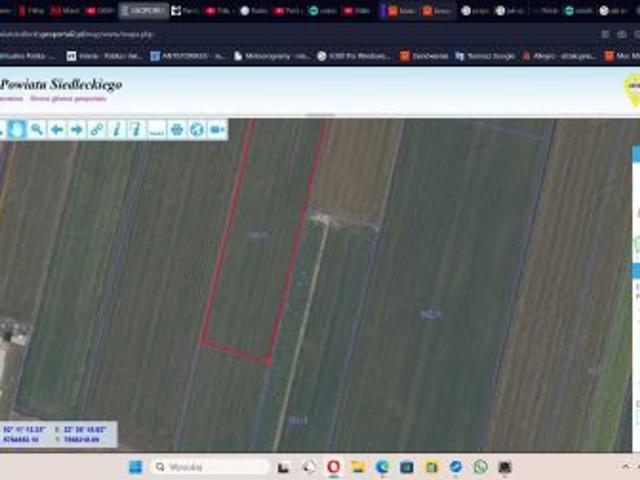Open Microsoft Edge from taskbar
This screenshot has width=640, height=480.
382,467
